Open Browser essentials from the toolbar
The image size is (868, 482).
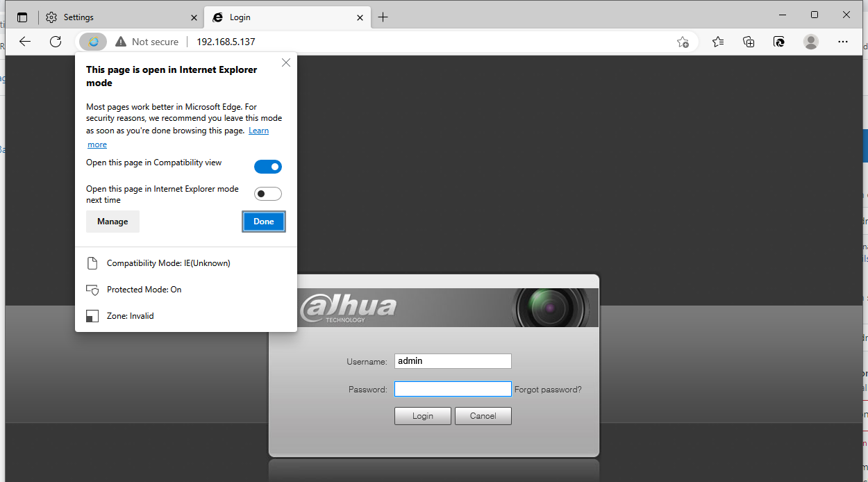point(779,42)
